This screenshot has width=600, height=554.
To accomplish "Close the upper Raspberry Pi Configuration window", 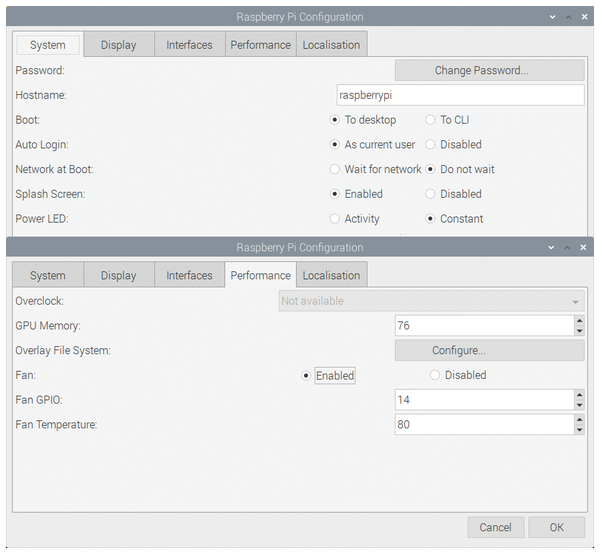I will coord(584,17).
